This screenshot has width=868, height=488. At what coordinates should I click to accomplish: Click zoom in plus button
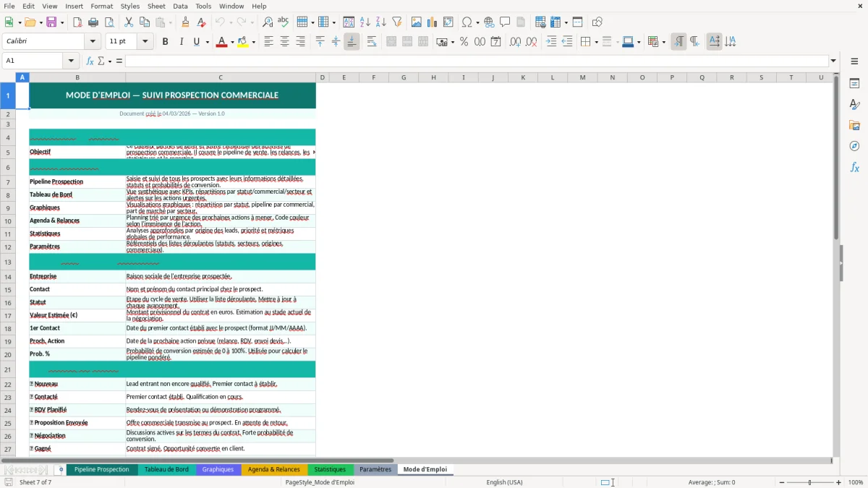pos(839,482)
